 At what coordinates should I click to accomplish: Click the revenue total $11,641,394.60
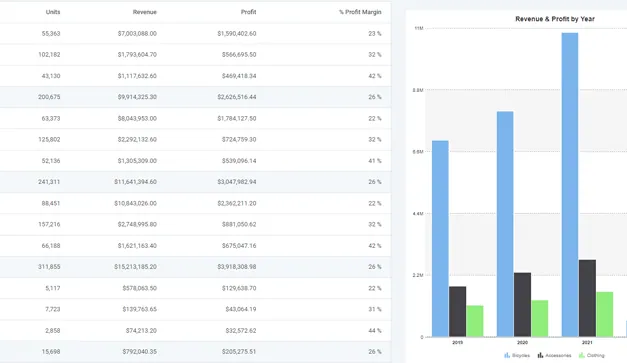[x=135, y=182]
